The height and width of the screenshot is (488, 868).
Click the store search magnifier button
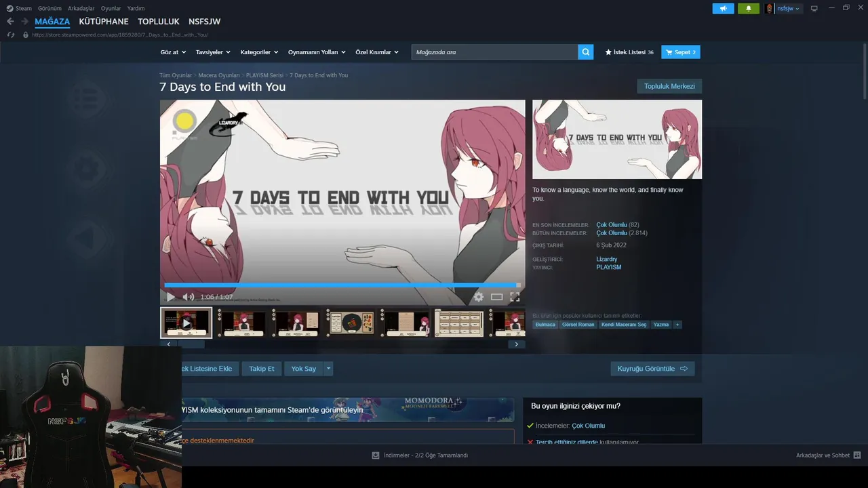click(586, 52)
